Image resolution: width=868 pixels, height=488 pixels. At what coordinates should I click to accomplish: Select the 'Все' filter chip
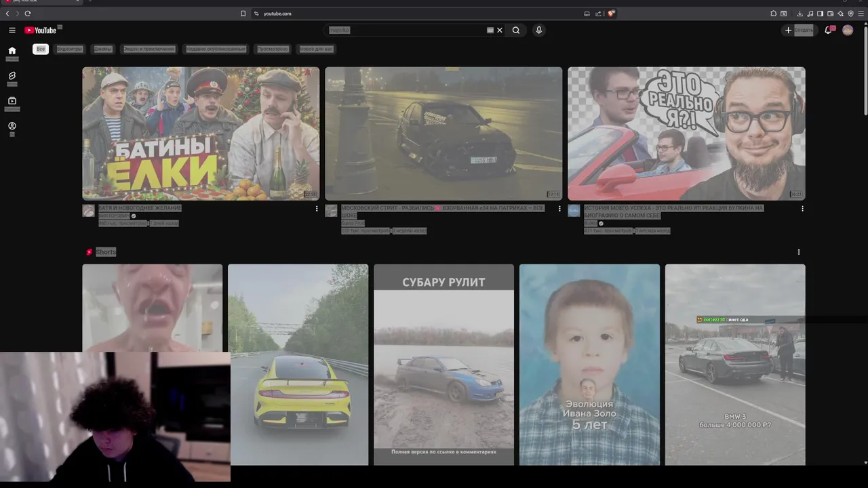(x=41, y=49)
